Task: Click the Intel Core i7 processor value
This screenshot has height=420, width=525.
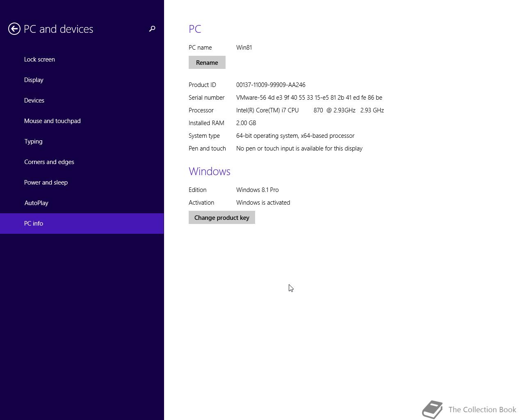Action: tap(310, 110)
